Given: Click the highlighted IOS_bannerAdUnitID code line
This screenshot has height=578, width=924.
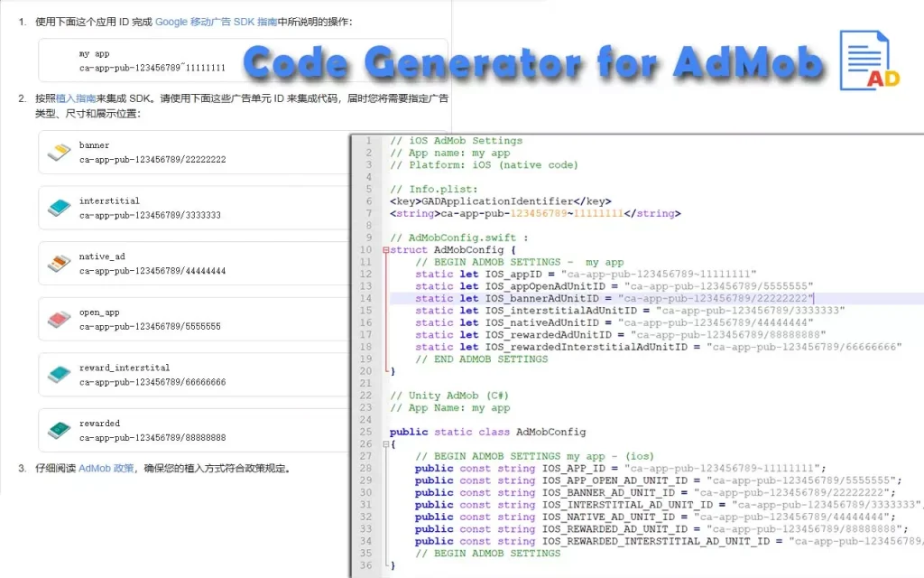Looking at the screenshot, I should [614, 299].
